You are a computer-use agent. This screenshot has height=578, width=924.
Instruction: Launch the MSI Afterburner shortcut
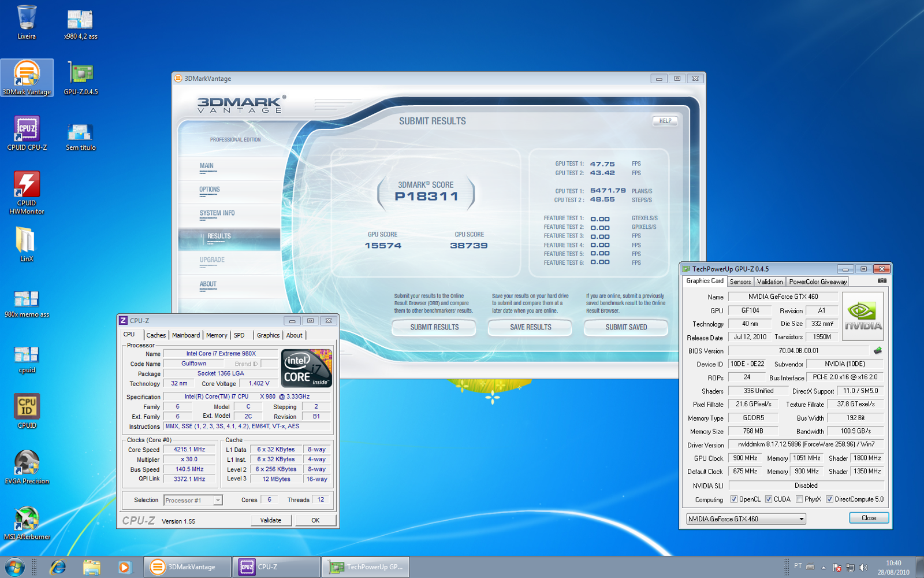(x=27, y=523)
